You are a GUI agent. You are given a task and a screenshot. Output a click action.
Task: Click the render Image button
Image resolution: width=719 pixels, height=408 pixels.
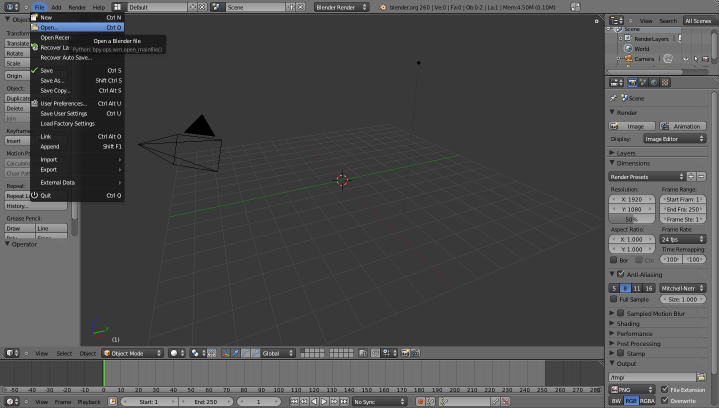click(x=632, y=126)
